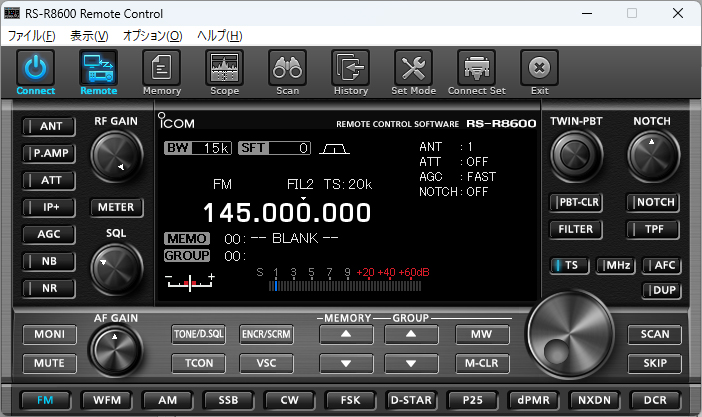Select FM mode button

[x=45, y=400]
